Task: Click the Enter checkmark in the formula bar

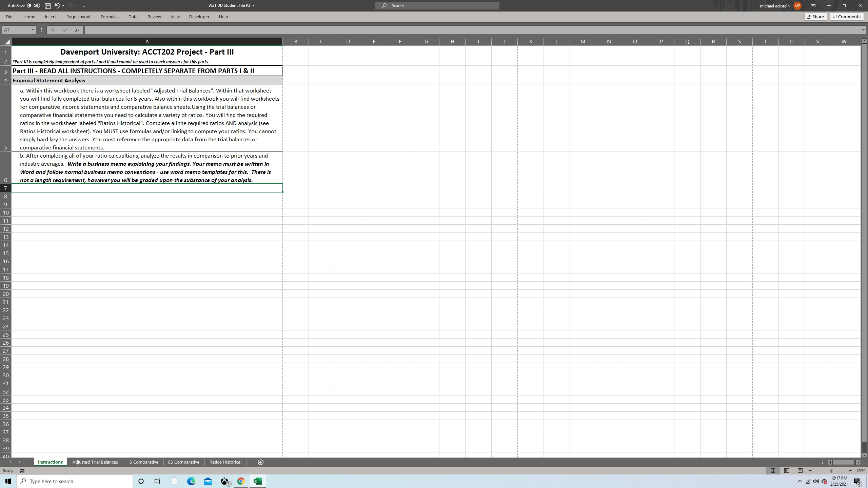Action: [x=65, y=30]
